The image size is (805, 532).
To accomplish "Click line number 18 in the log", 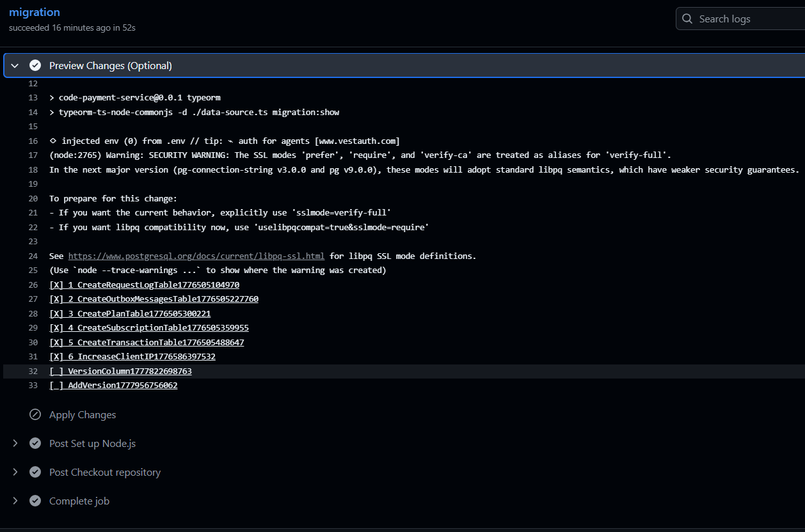I will (33, 169).
